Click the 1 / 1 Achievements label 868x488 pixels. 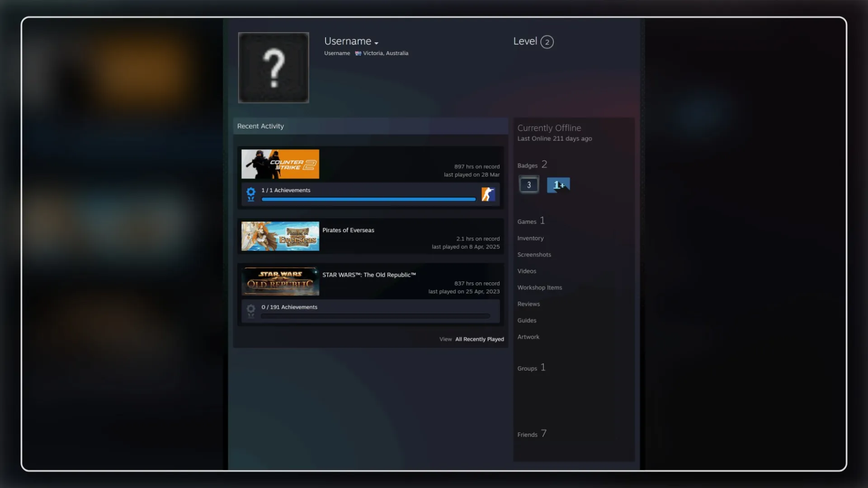[286, 190]
